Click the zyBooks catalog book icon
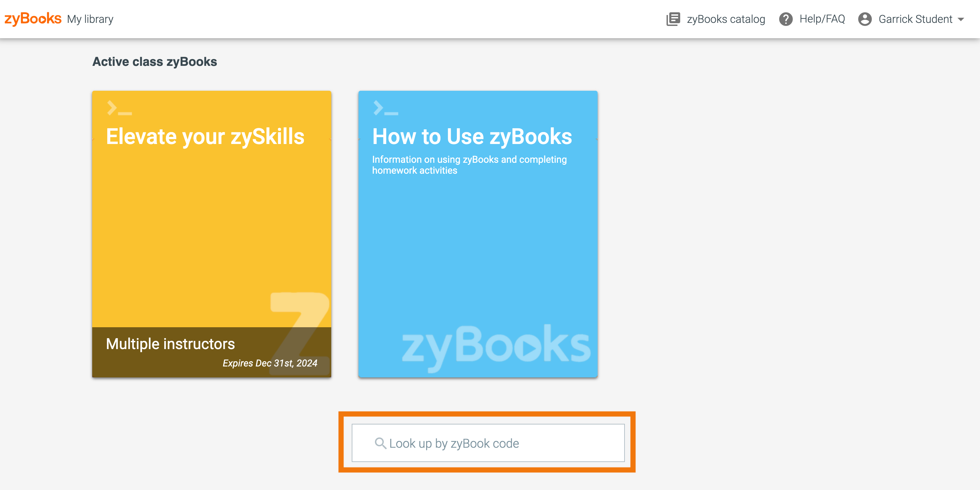Viewport: 980px width, 490px height. click(673, 19)
